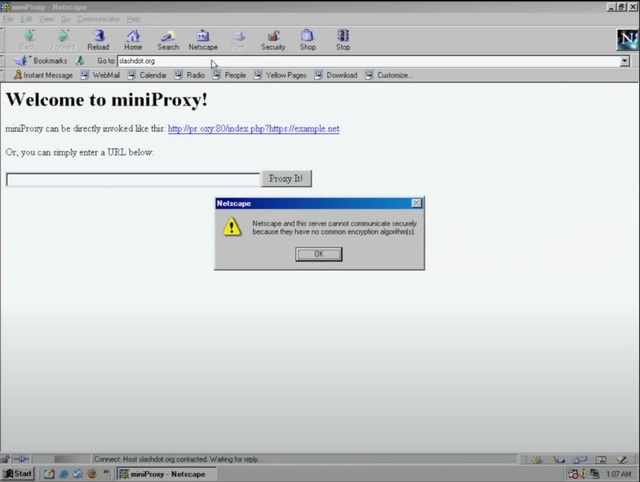The height and width of the screenshot is (482, 640).
Task: Click the personal toolbar collapse handle
Action: click(2, 75)
